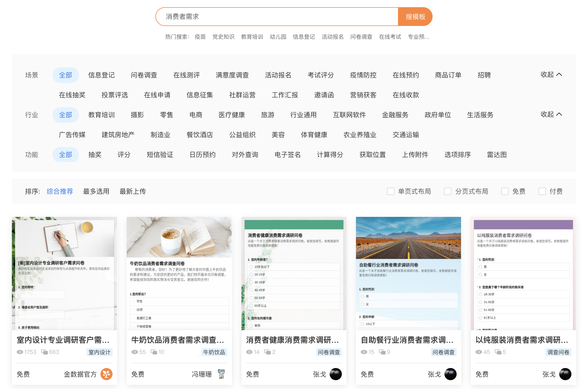Click the 搜模板 search button
The height and width of the screenshot is (389, 588).
pyautogui.click(x=415, y=17)
